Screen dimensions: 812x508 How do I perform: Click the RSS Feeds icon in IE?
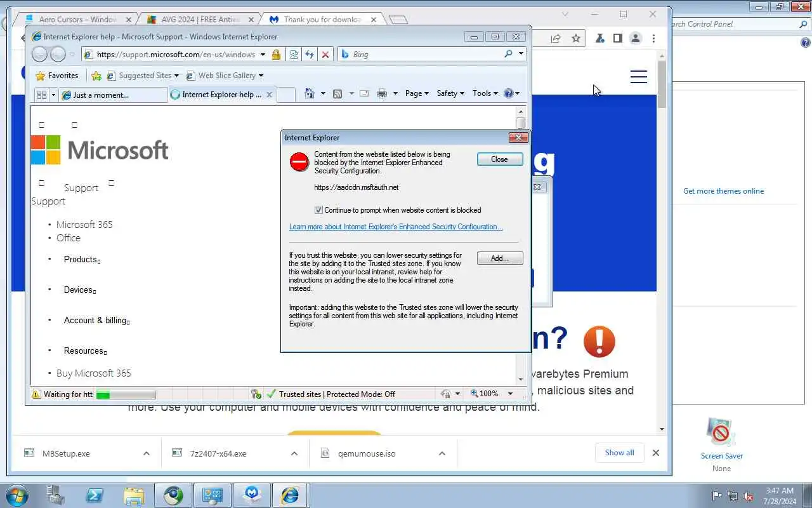337,93
